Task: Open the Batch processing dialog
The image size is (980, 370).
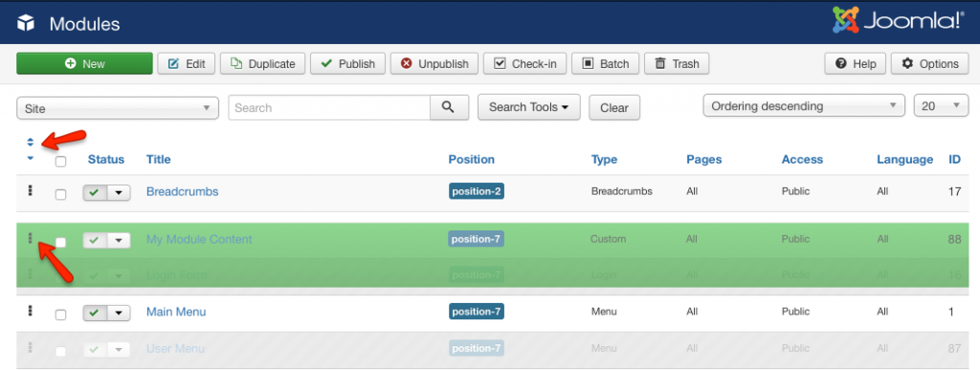Action: 605,64
